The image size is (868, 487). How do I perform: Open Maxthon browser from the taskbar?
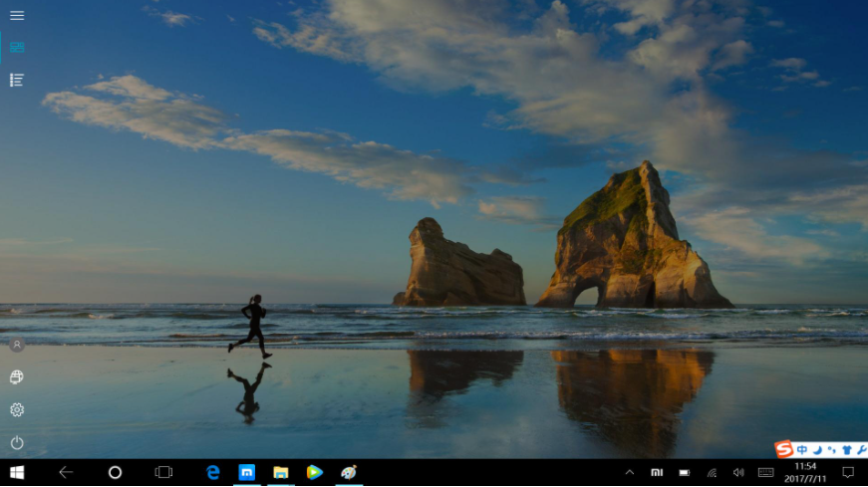[x=247, y=472]
